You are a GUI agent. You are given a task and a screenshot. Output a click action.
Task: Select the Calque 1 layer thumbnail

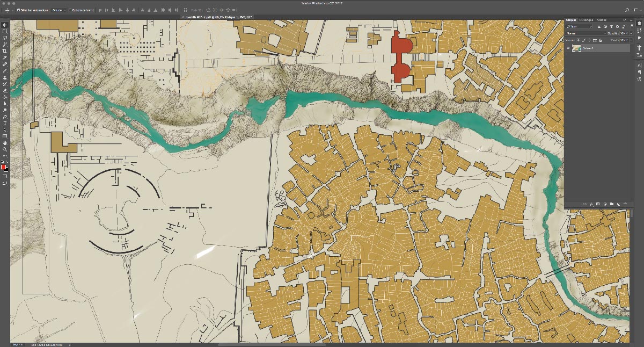577,48
